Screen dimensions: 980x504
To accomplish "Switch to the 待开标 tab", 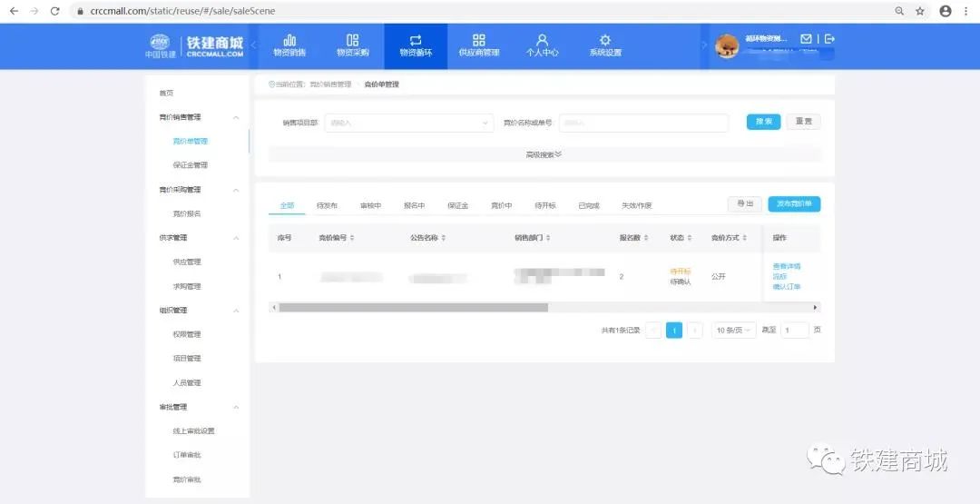I will tap(545, 206).
